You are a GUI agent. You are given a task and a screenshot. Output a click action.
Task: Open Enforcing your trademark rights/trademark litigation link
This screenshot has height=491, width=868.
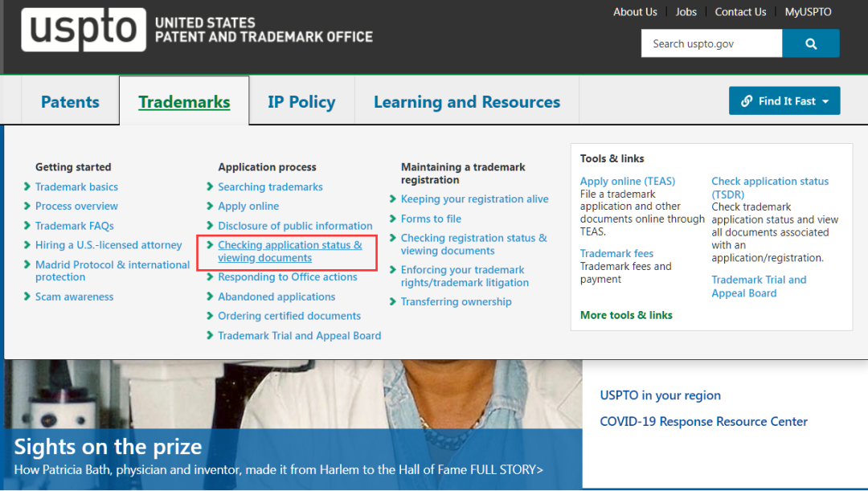coord(465,276)
